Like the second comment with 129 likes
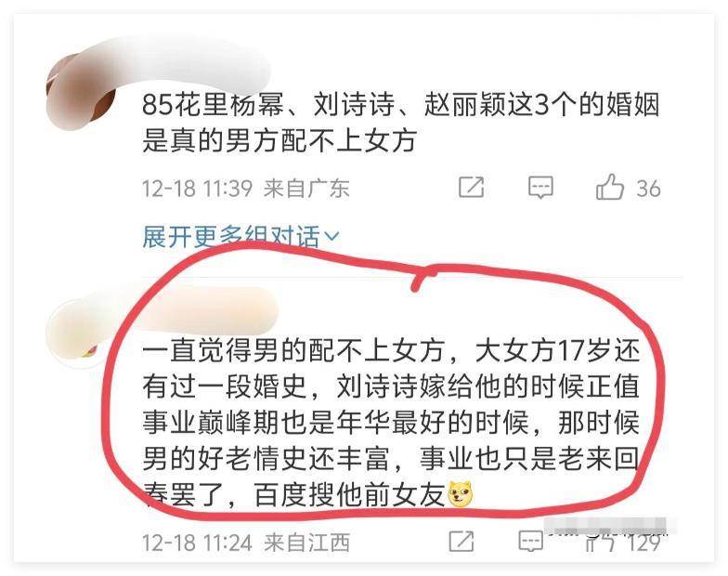 tap(600, 541)
